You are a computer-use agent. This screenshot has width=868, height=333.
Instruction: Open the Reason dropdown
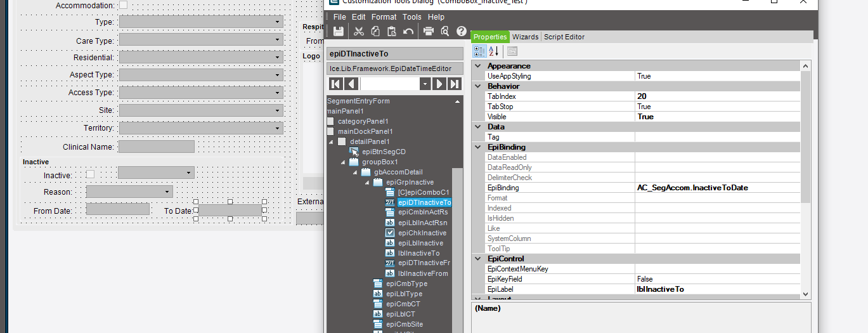(167, 192)
